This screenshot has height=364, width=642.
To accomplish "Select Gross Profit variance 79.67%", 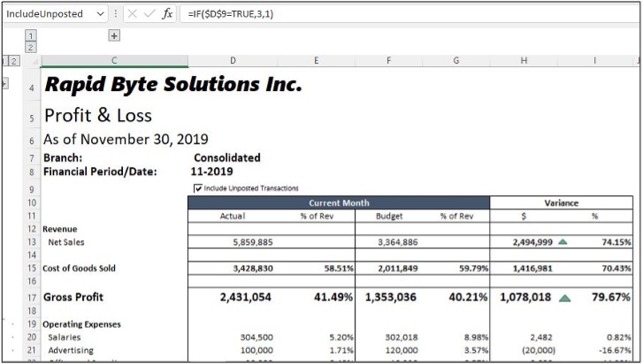I will 611,298.
